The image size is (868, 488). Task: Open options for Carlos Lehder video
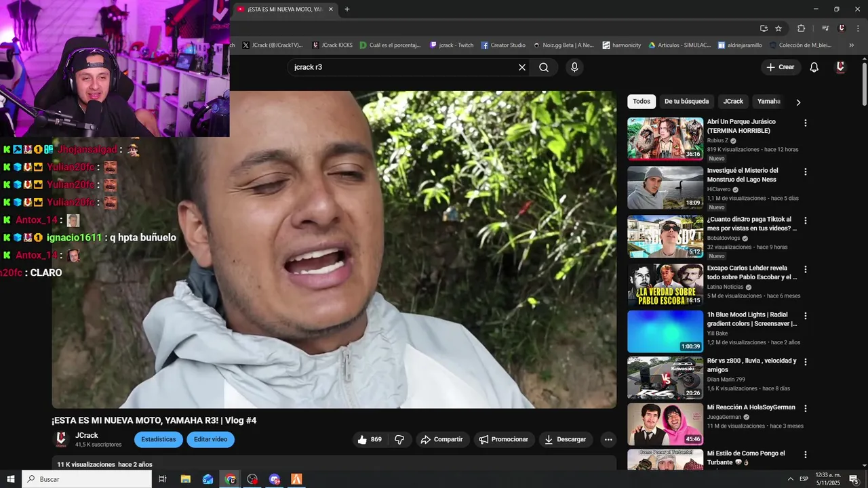pos(806,269)
